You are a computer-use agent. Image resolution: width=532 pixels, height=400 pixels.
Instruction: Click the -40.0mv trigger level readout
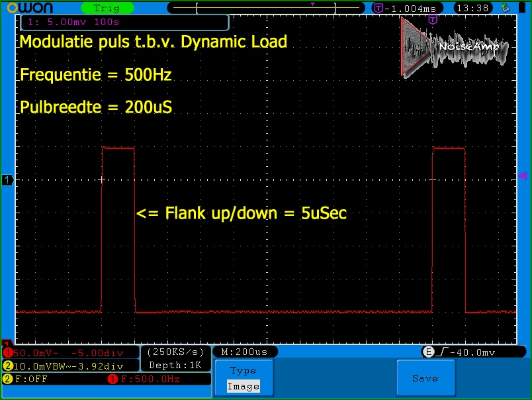pos(472,352)
